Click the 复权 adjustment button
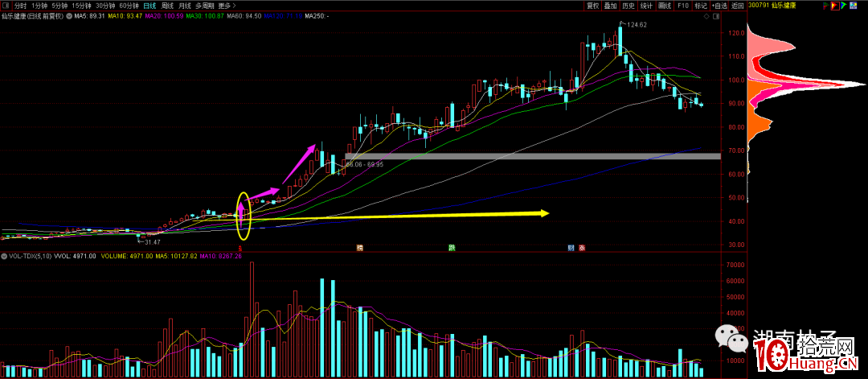 593,6
